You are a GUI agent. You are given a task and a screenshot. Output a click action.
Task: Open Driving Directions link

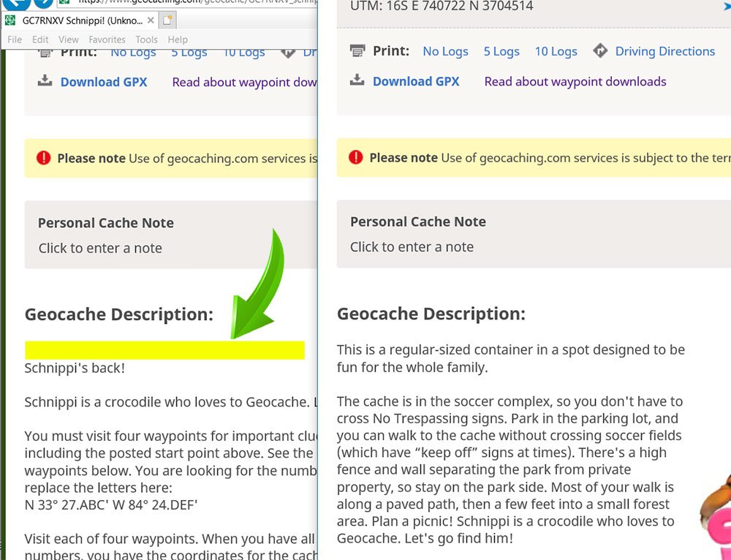pos(664,51)
